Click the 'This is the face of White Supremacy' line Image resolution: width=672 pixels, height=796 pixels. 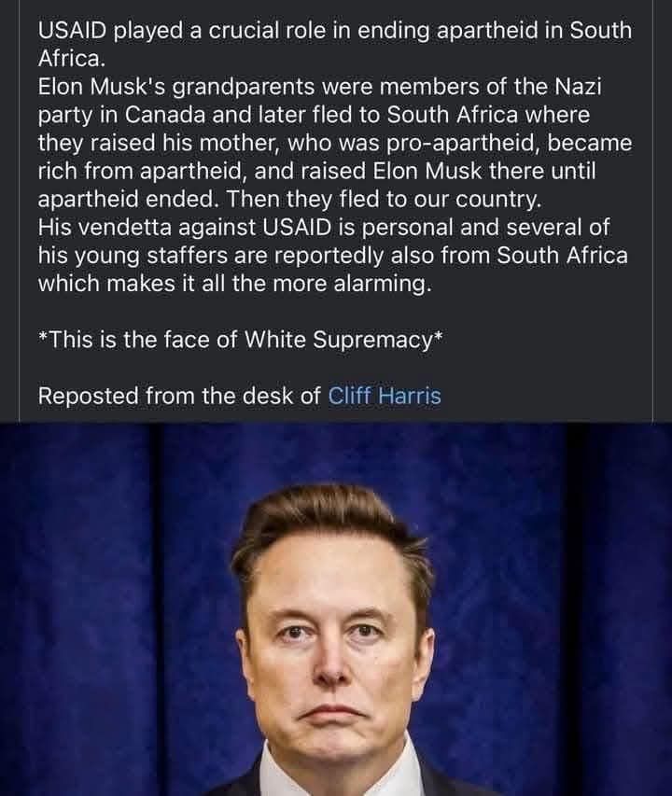pyautogui.click(x=241, y=339)
